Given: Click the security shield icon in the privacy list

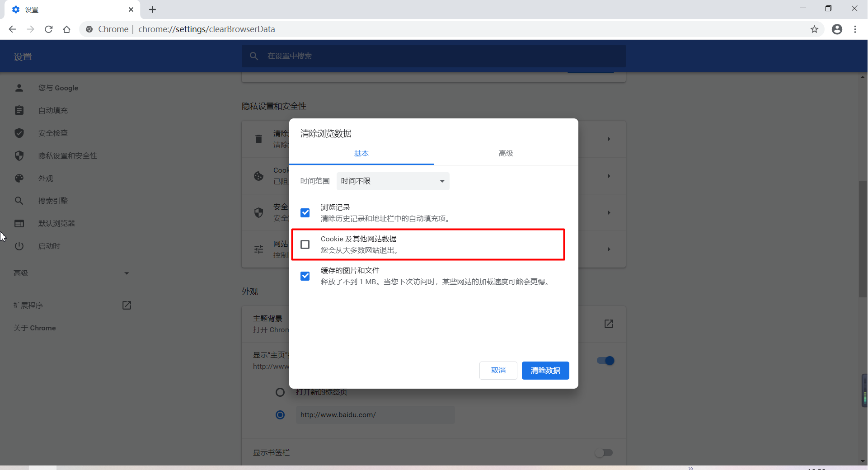Looking at the screenshot, I should (258, 213).
